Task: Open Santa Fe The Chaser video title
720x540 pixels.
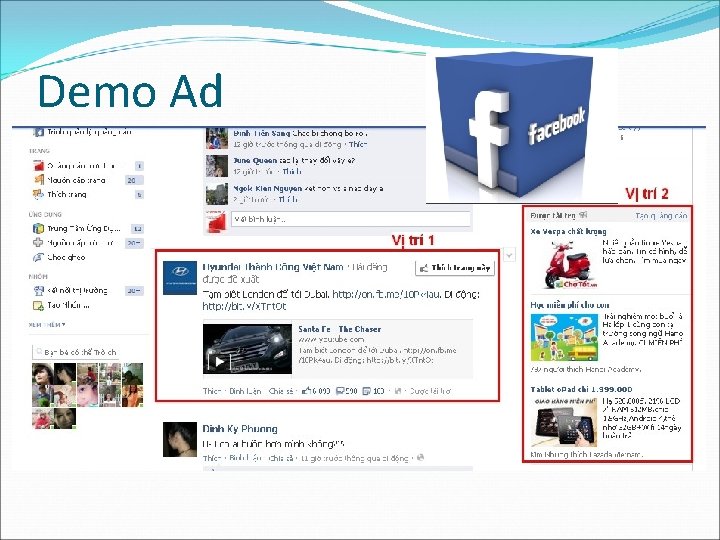Action: click(x=339, y=329)
